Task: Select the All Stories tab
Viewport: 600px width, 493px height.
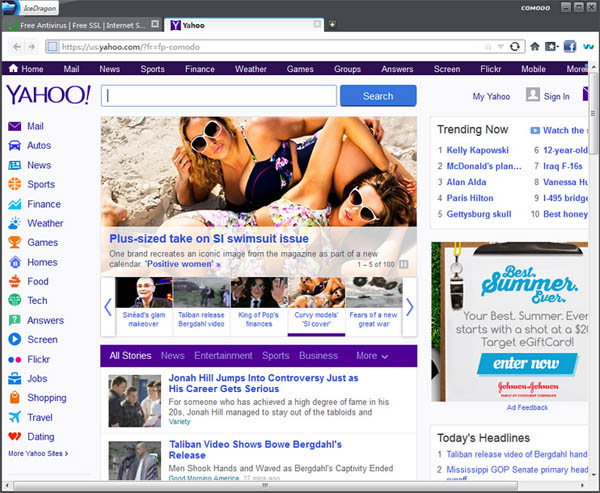Action: click(130, 356)
